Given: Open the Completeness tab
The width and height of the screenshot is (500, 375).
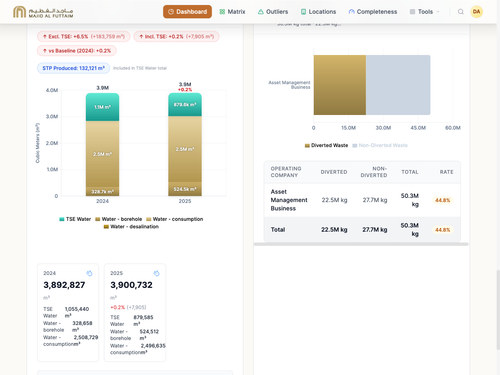Looking at the screenshot, I should [373, 12].
